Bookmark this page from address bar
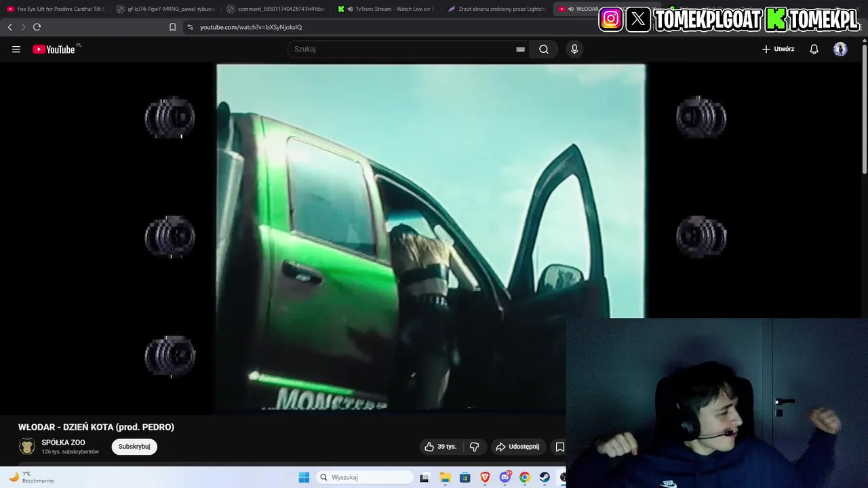The height and width of the screenshot is (488, 868). point(172,27)
